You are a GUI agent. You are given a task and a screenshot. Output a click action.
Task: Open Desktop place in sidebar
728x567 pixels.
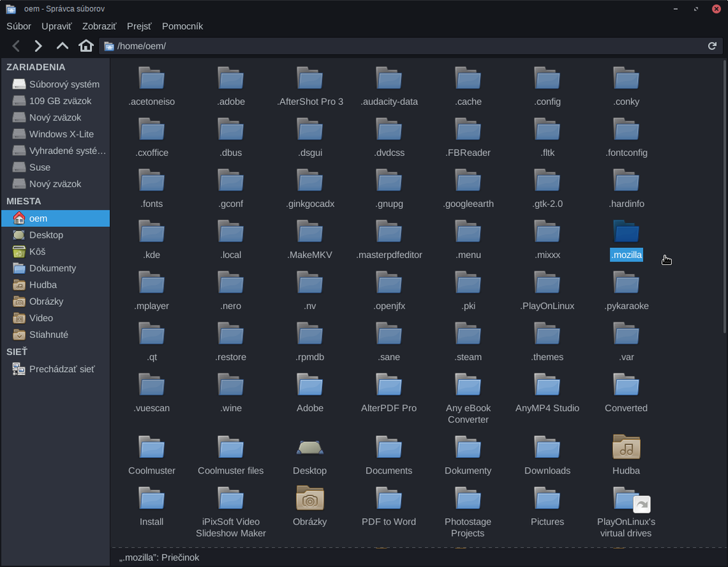click(56, 235)
